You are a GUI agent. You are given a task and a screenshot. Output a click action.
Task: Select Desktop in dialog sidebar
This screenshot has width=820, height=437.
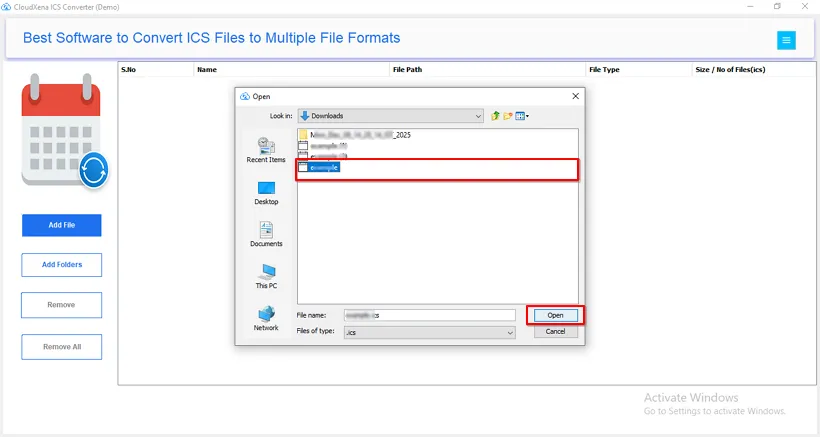(x=266, y=193)
